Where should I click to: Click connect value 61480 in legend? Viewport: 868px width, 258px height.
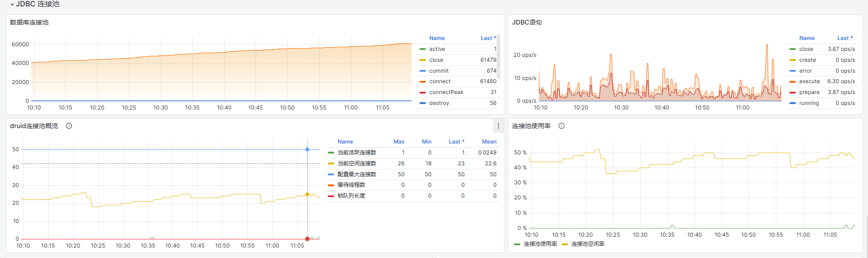488,81
